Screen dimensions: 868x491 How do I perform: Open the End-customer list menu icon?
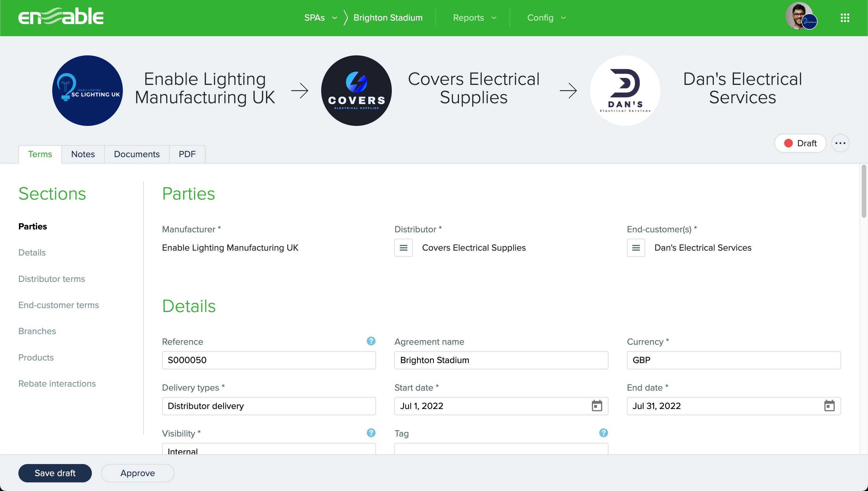pos(636,248)
